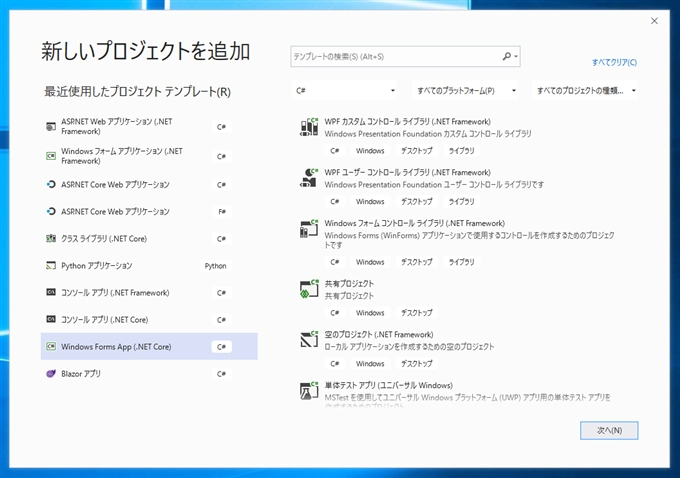
Task: Click the Blazor app purple icon
Action: tap(51, 373)
